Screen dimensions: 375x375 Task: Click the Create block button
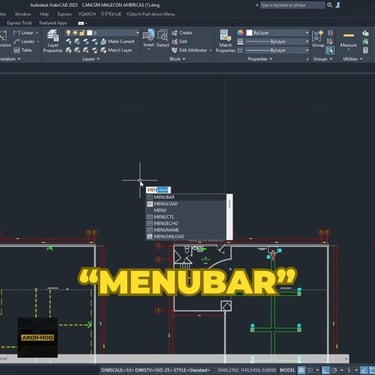182,33
